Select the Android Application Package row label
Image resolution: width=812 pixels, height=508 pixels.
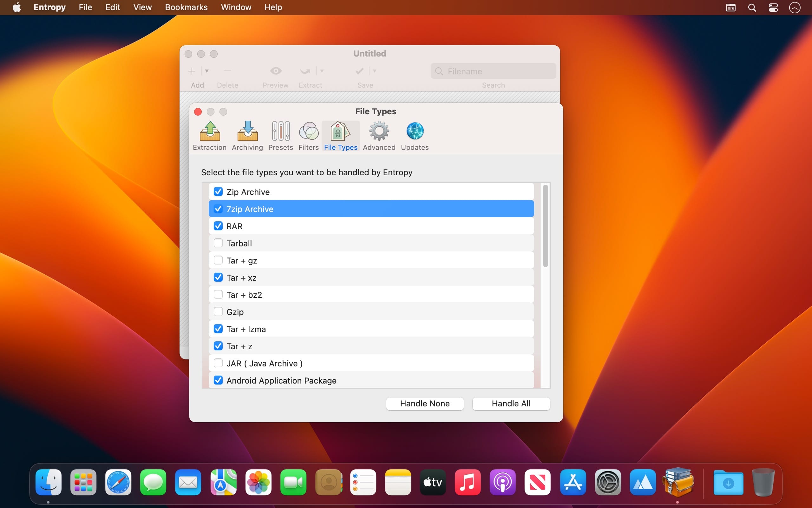click(x=281, y=380)
